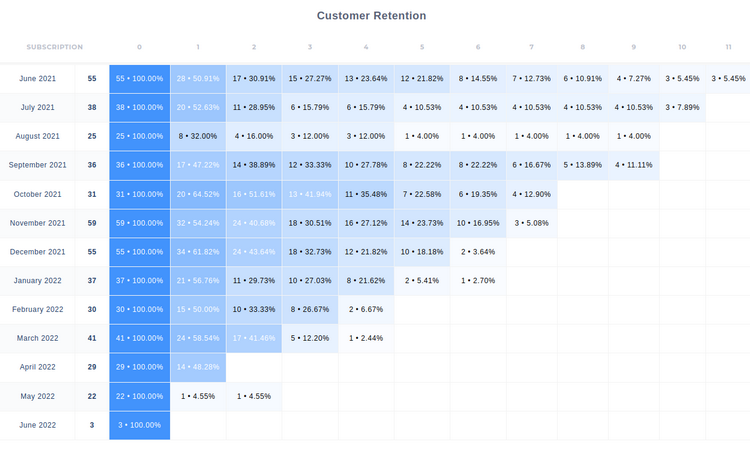Click cell '8 • 14.55%'
Image resolution: width=750 pixels, height=450 pixels.
click(x=478, y=78)
